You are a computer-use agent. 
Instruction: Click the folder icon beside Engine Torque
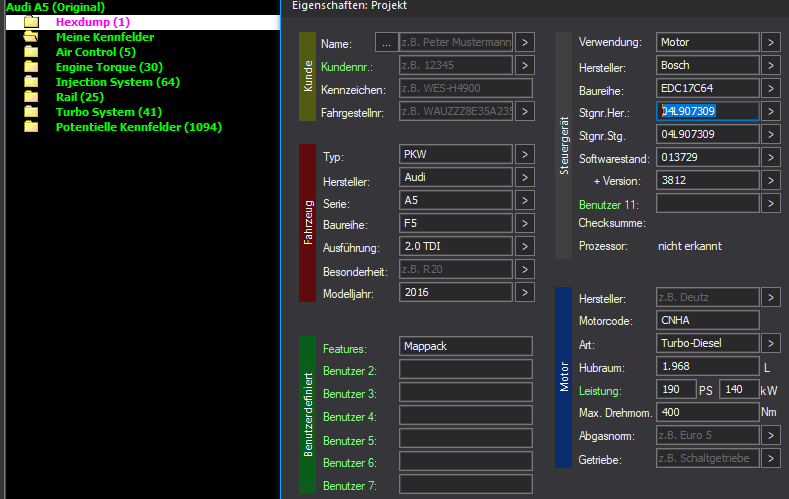[x=31, y=67]
